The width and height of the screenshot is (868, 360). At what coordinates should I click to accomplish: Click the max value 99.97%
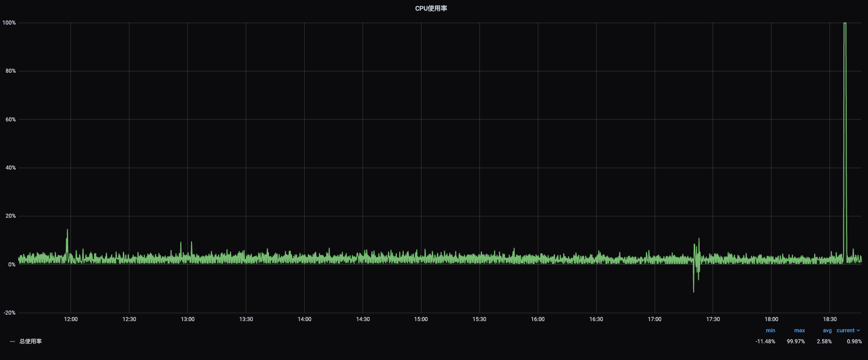coord(796,341)
